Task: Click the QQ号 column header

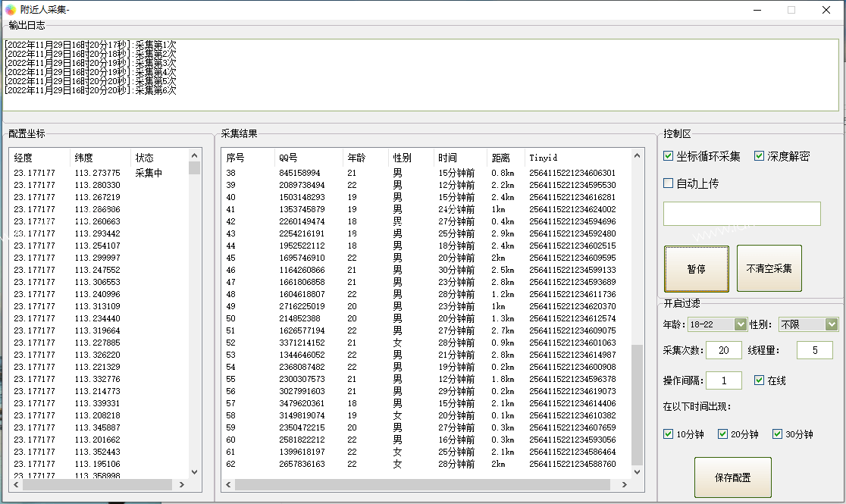Action: click(x=309, y=158)
